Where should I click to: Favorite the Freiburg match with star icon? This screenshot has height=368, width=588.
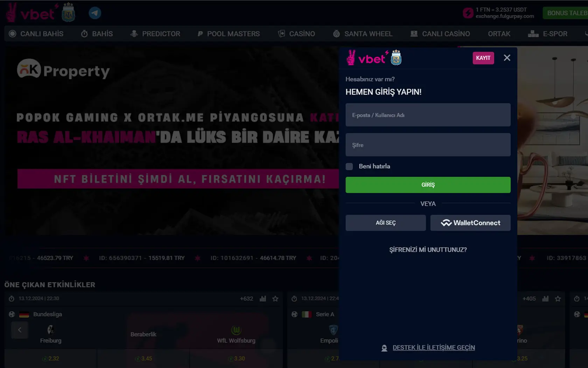click(x=275, y=299)
